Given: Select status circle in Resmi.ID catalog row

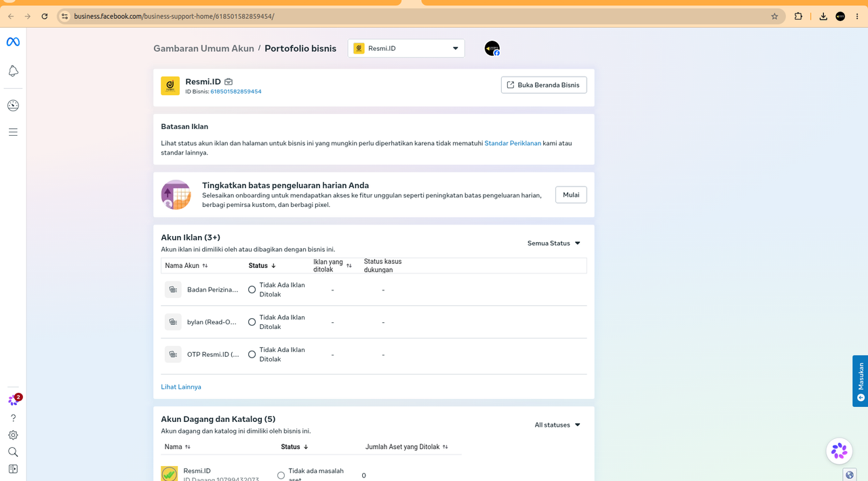Looking at the screenshot, I should tap(281, 476).
